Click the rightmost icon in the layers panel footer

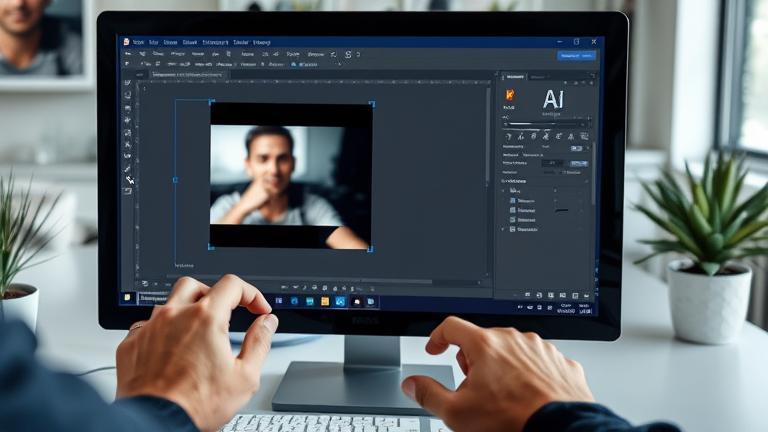tap(586, 296)
